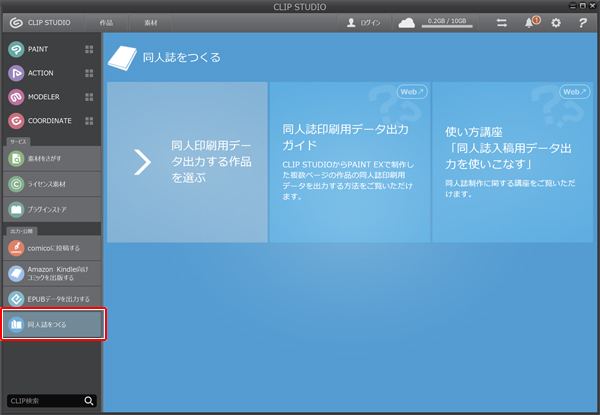The image size is (600, 415).
Task: Open 同人誌印刷用データ出力ガイド tile
Action: coord(350,162)
